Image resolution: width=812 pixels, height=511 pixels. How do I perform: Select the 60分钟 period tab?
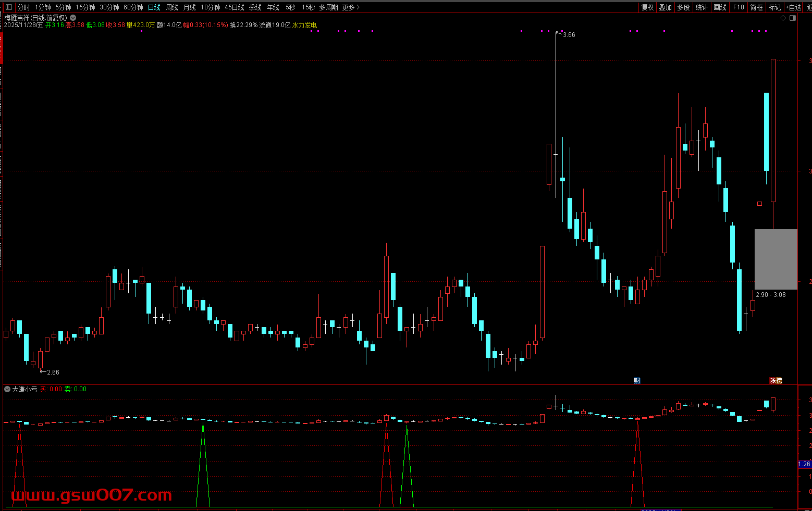pos(133,7)
